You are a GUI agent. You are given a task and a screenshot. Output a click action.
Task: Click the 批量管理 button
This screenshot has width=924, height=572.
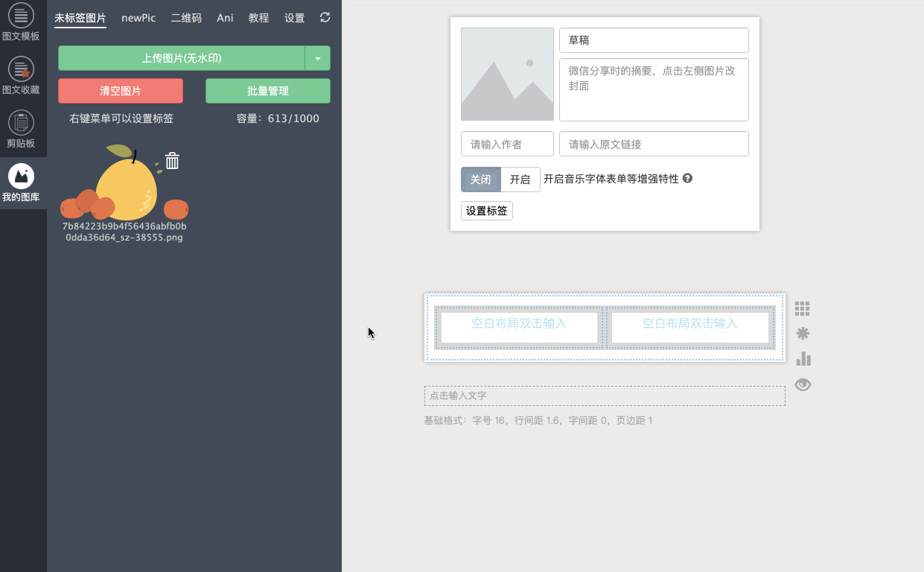[x=268, y=91]
